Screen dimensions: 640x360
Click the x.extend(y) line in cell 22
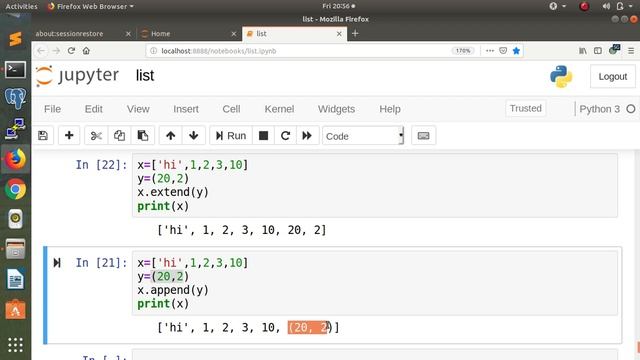(x=173, y=192)
